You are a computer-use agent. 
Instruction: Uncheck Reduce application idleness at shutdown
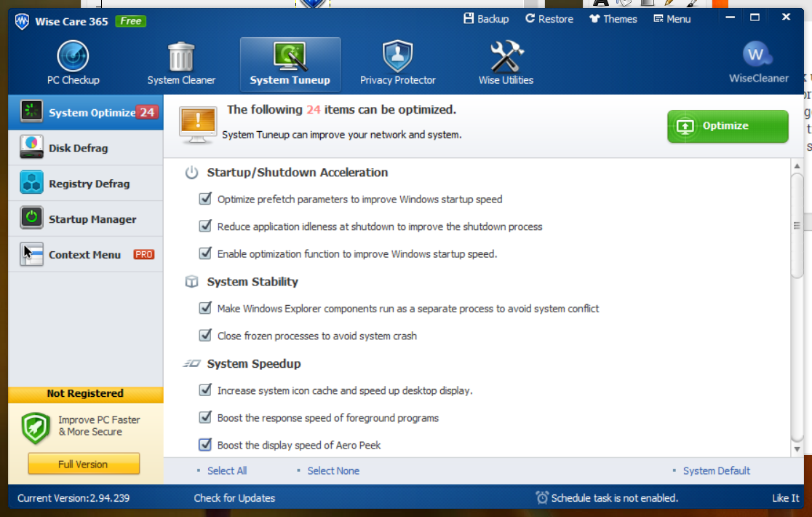[x=205, y=226]
